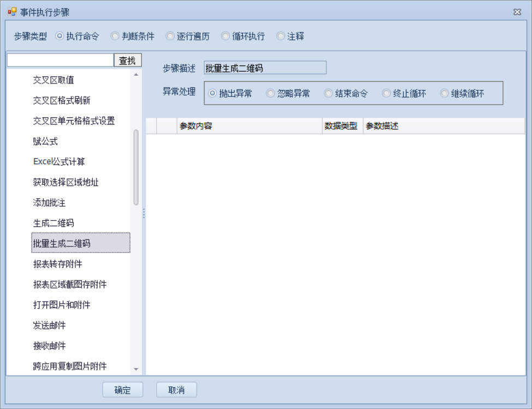Click the 查找 search button

128,61
